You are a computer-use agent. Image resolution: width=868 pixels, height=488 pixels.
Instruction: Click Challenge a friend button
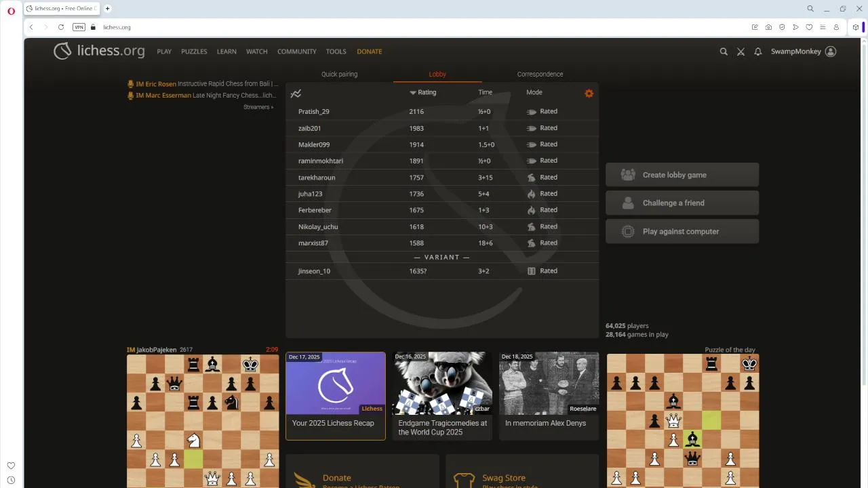(682, 203)
